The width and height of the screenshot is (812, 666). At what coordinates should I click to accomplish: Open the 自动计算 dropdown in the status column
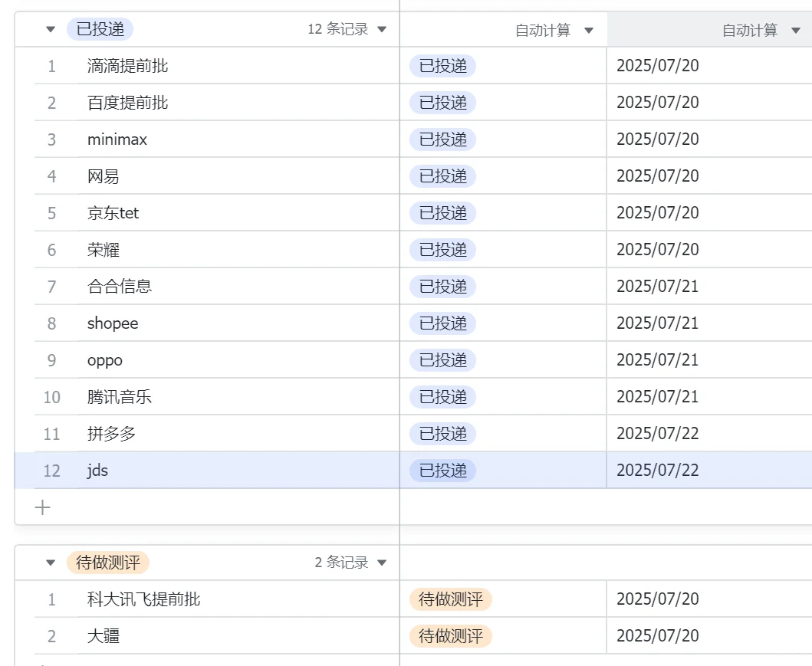click(589, 31)
